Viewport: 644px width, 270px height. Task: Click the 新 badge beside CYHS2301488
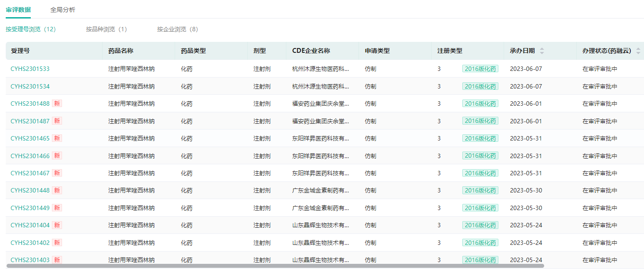[57, 104]
